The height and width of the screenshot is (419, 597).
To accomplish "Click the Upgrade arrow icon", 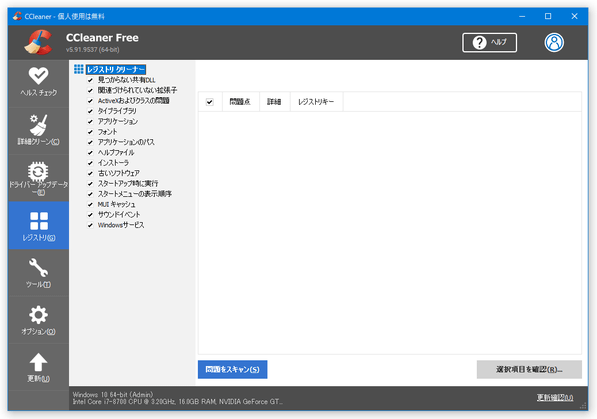I will [x=38, y=362].
